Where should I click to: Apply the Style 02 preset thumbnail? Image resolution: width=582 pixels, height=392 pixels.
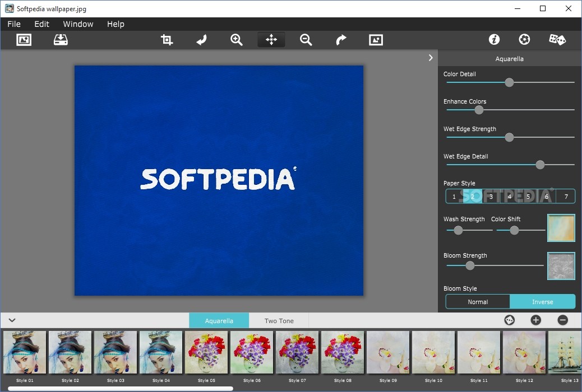(x=70, y=352)
